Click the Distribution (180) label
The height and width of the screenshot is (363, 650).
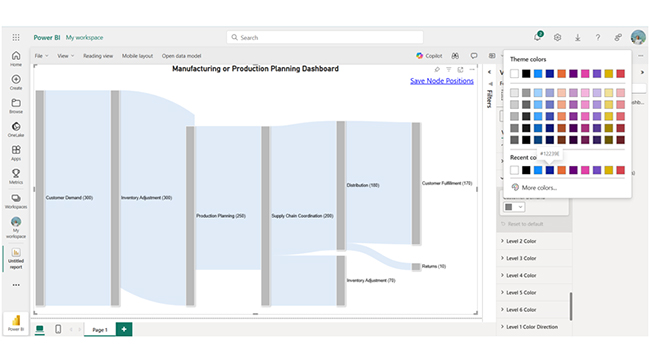(363, 185)
